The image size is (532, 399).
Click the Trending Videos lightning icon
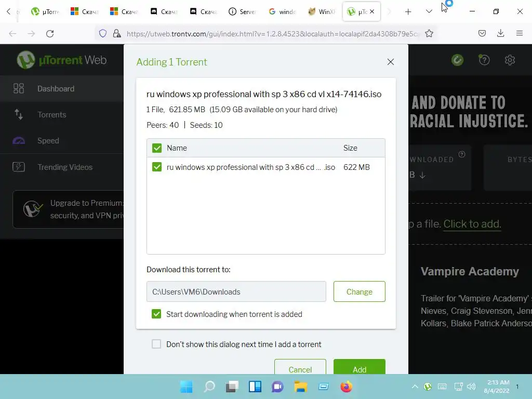point(19,167)
